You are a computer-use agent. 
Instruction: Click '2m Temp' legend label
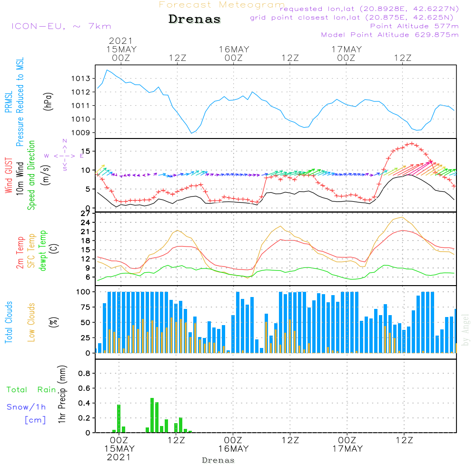[x=20, y=253]
